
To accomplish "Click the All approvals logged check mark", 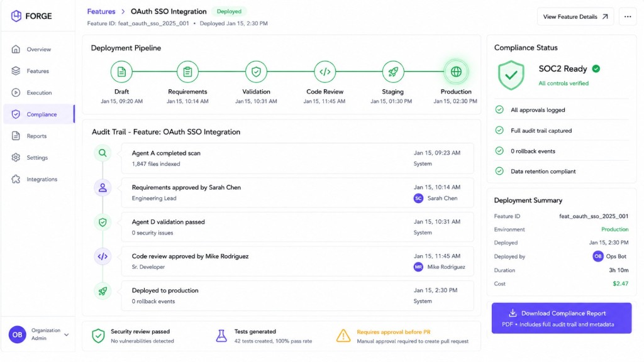I will coord(499,109).
